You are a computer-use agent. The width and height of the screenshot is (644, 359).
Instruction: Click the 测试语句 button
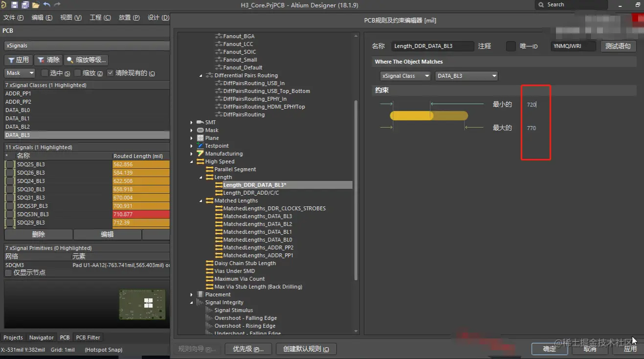point(618,46)
